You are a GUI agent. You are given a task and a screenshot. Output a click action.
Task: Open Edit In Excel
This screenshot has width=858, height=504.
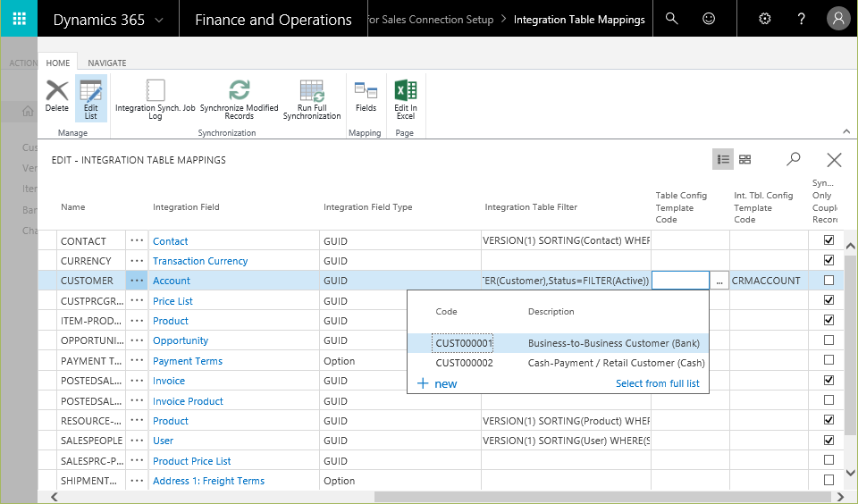coord(406,99)
